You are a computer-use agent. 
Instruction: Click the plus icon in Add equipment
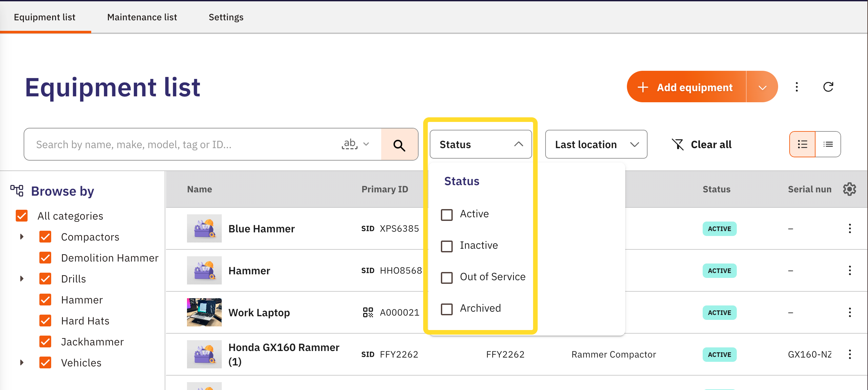pos(643,87)
